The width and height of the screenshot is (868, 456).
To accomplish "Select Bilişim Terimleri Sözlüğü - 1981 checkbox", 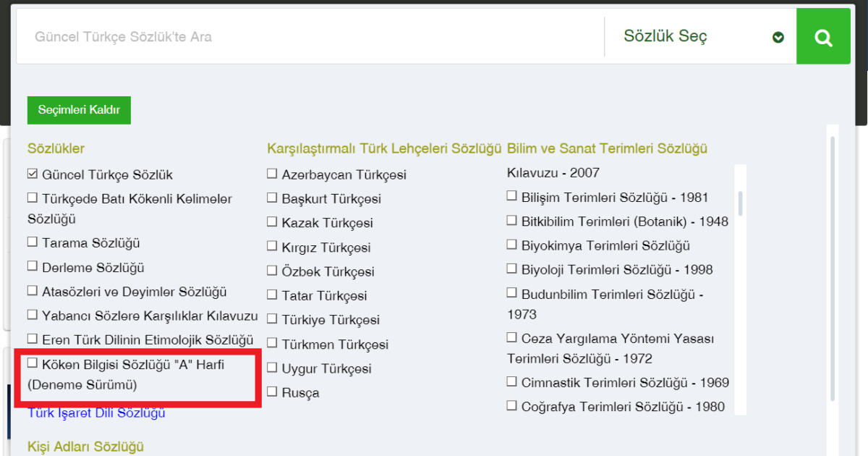I will click(x=512, y=196).
